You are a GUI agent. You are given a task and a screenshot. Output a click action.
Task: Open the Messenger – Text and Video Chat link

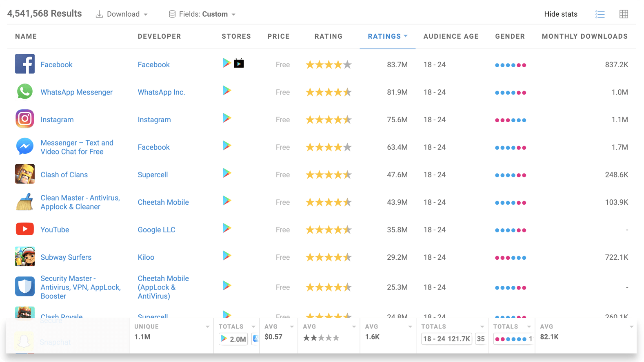coord(77,147)
